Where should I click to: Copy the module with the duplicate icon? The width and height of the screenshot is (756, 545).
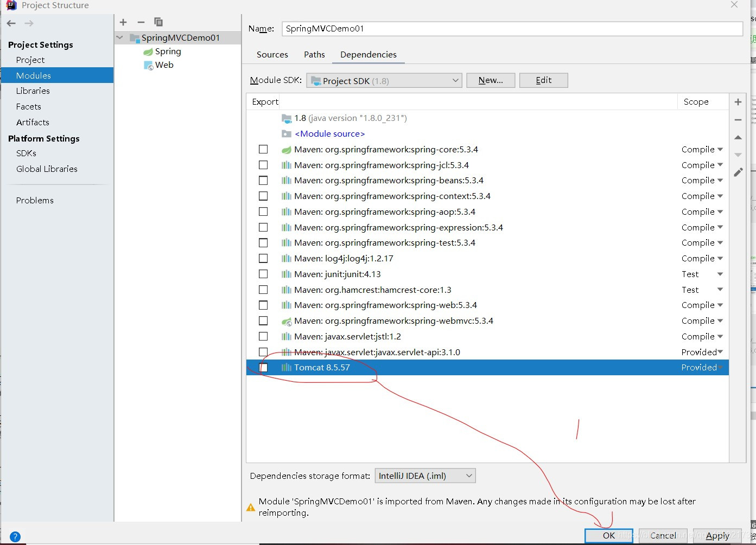[158, 22]
